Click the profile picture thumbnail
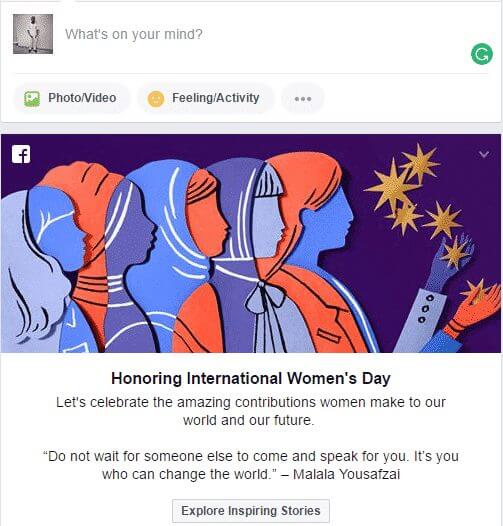This screenshot has width=503, height=526. (33, 34)
